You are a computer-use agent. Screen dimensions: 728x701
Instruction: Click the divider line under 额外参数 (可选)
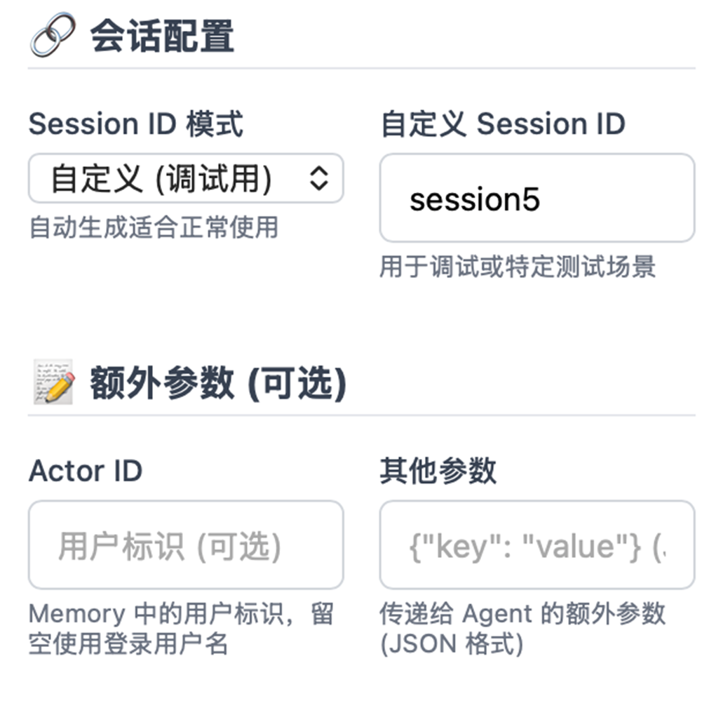tap(361, 415)
